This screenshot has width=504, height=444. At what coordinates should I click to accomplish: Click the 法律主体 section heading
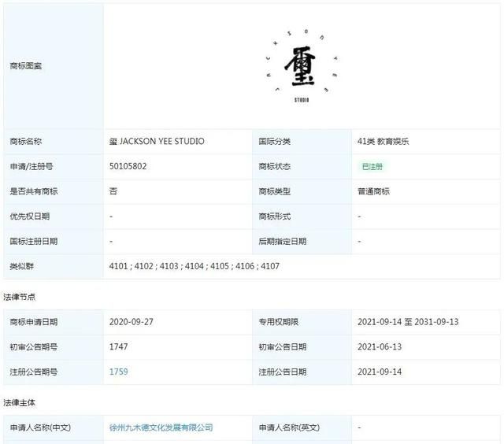click(19, 402)
